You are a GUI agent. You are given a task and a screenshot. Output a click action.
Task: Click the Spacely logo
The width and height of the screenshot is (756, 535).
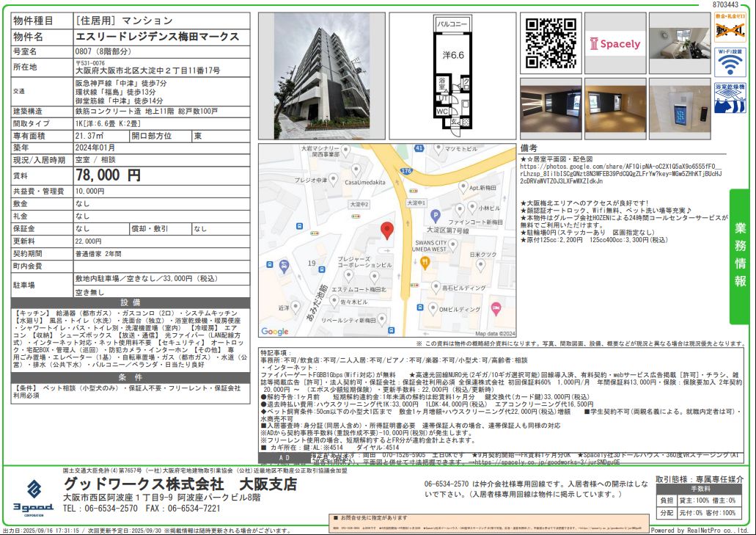615,43
